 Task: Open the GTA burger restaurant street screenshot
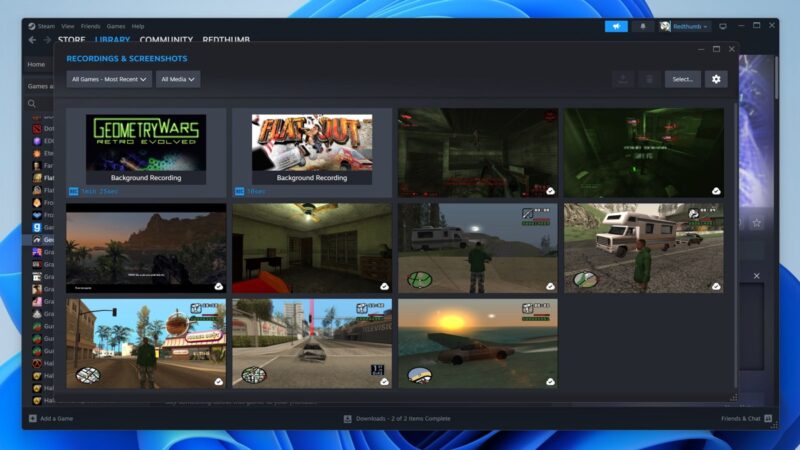[x=146, y=343]
